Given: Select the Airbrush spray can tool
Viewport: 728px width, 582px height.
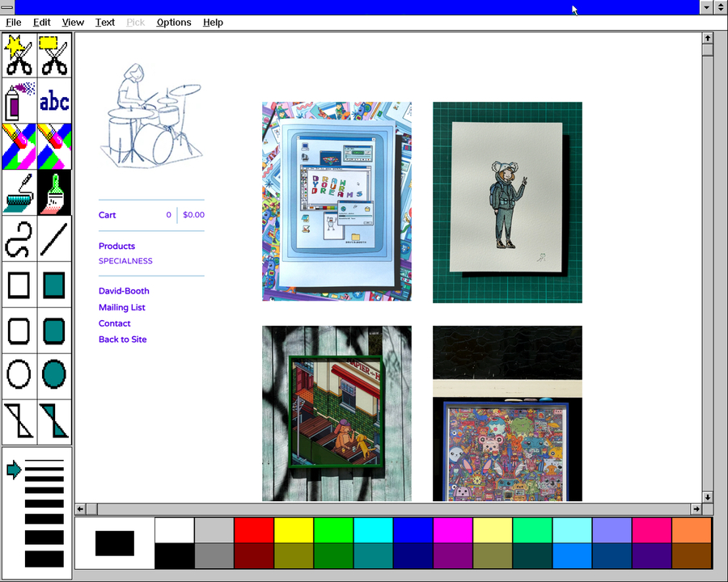Looking at the screenshot, I should tap(19, 101).
